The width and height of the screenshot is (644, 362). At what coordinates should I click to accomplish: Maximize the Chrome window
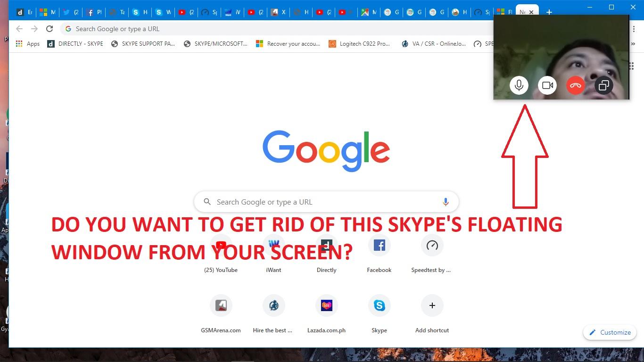point(611,7)
